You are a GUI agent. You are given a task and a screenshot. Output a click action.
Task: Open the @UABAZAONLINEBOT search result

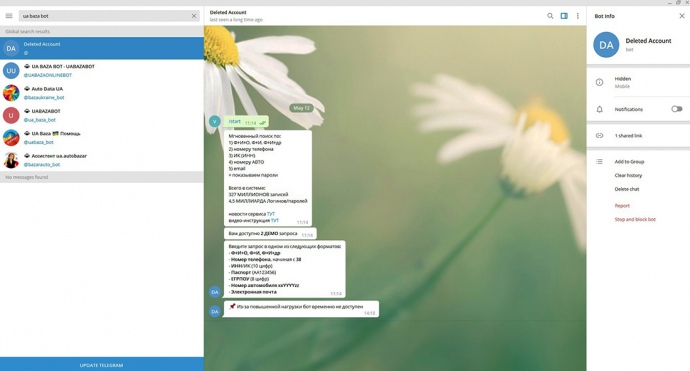tap(102, 70)
